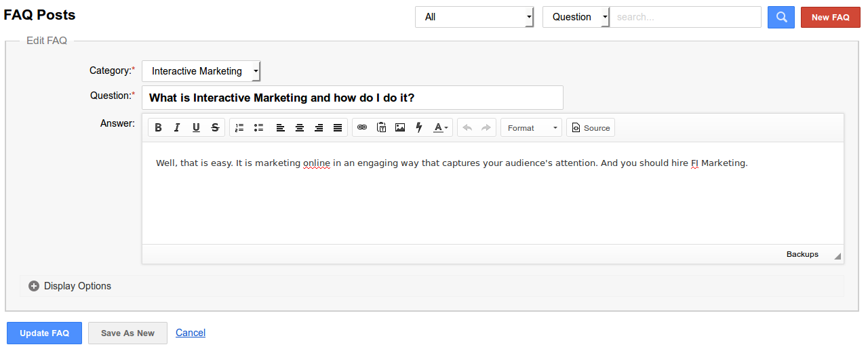
Task: Insert a hyperlink in the answer
Action: [x=362, y=127]
